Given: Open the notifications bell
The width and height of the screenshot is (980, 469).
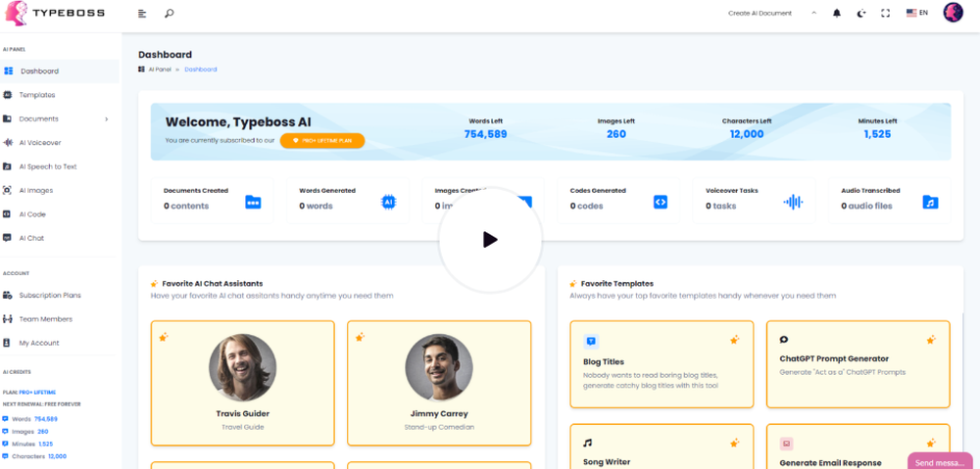Looking at the screenshot, I should (x=837, y=13).
